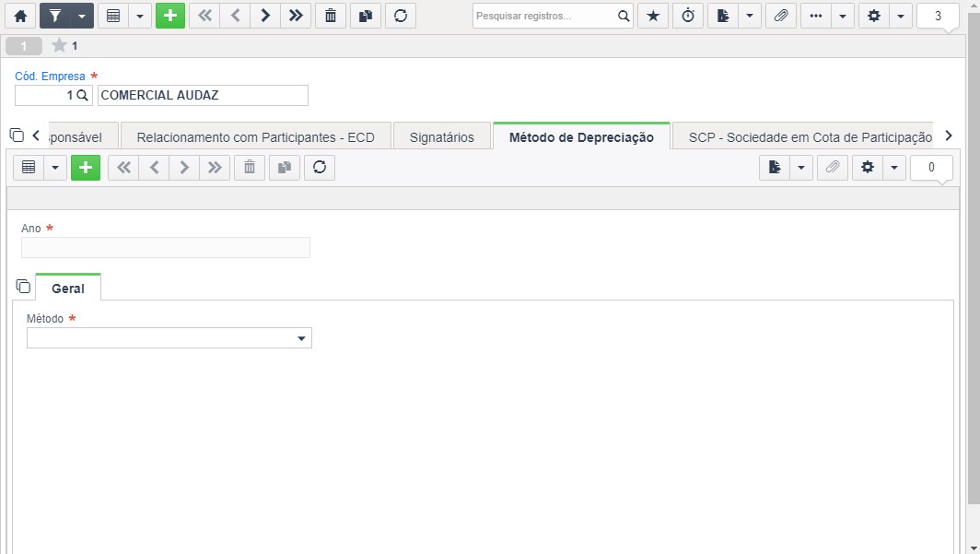
Task: Click the record count badge showing 3
Action: pos(939,17)
